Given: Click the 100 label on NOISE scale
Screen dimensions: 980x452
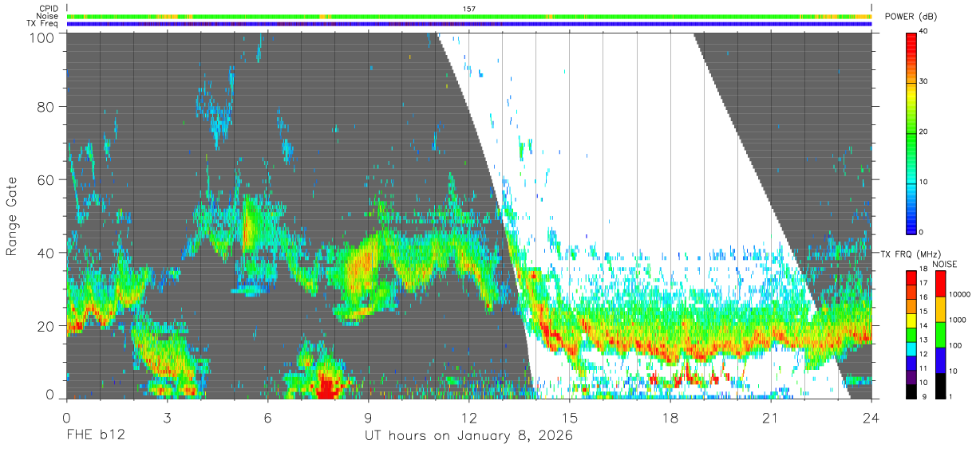Looking at the screenshot, I should click(956, 345).
